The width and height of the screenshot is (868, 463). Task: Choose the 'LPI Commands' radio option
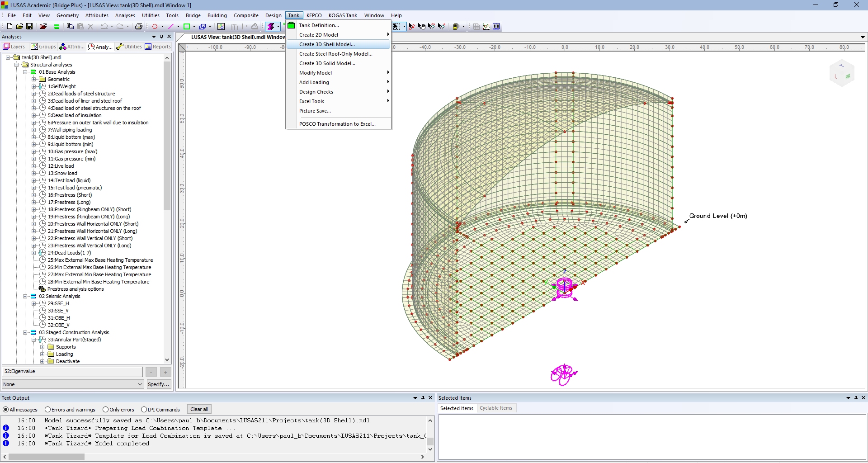(x=144, y=410)
